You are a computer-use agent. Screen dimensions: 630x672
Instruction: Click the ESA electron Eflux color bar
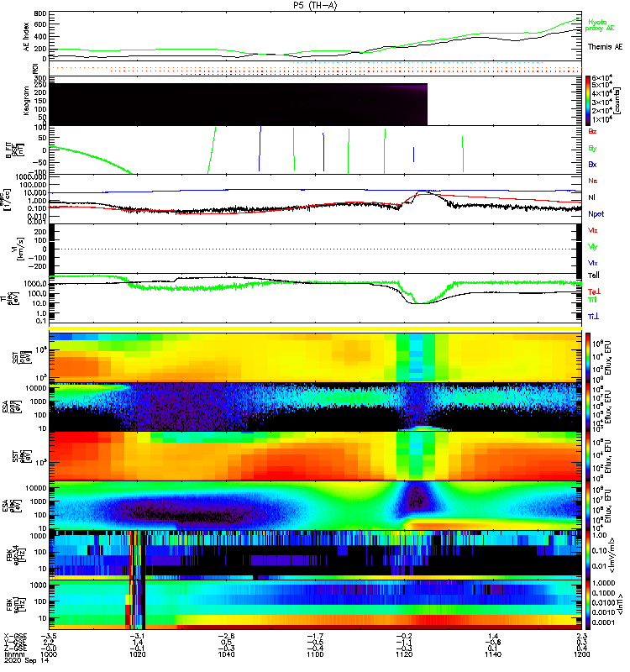(588, 507)
